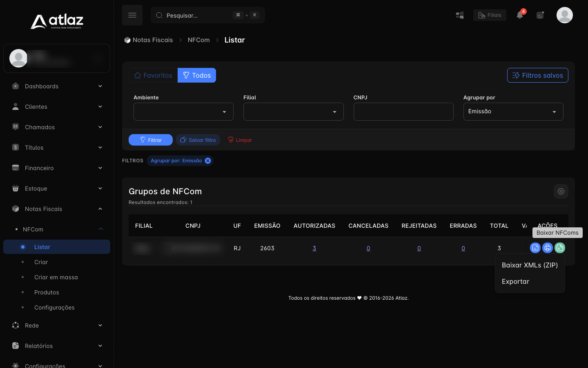Open the Agrupar por dropdown
This screenshot has width=588, height=368.
pyautogui.click(x=513, y=112)
